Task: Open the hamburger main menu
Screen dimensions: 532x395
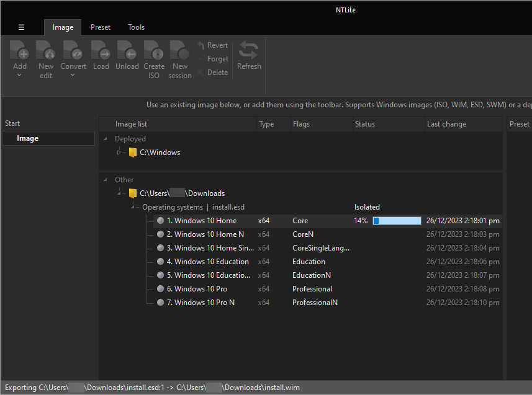Action: click(x=21, y=27)
